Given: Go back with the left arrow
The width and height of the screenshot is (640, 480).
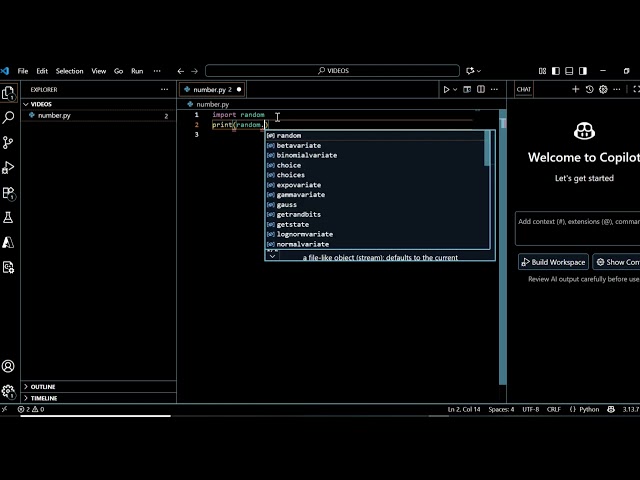Looking at the screenshot, I should 180,71.
